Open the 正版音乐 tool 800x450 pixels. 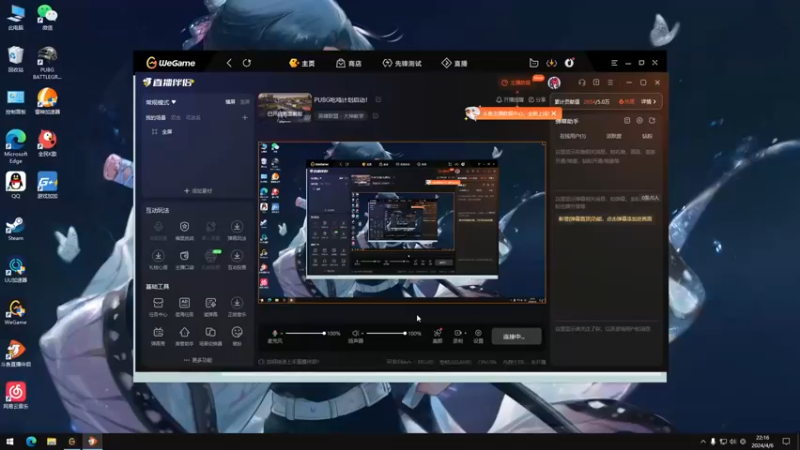click(x=237, y=307)
